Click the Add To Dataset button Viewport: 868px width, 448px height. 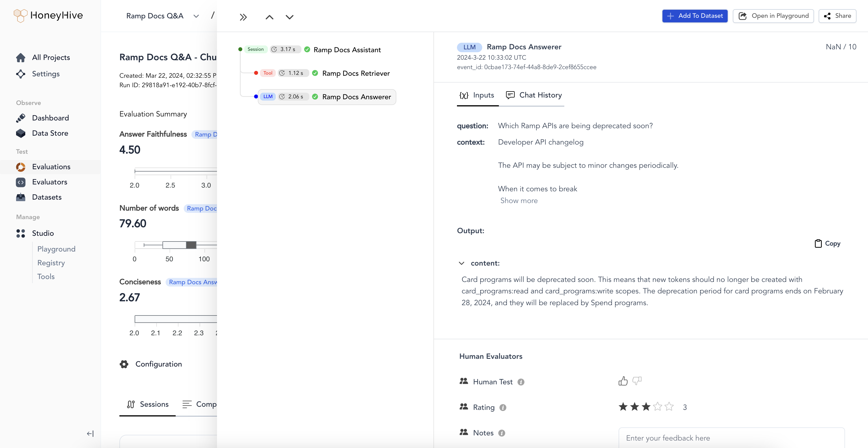coord(695,16)
